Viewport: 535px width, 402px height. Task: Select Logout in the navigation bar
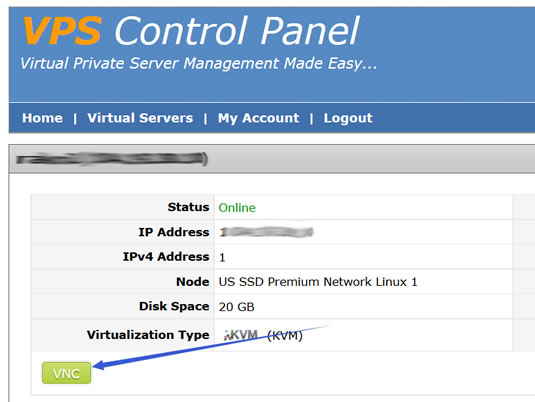348,118
